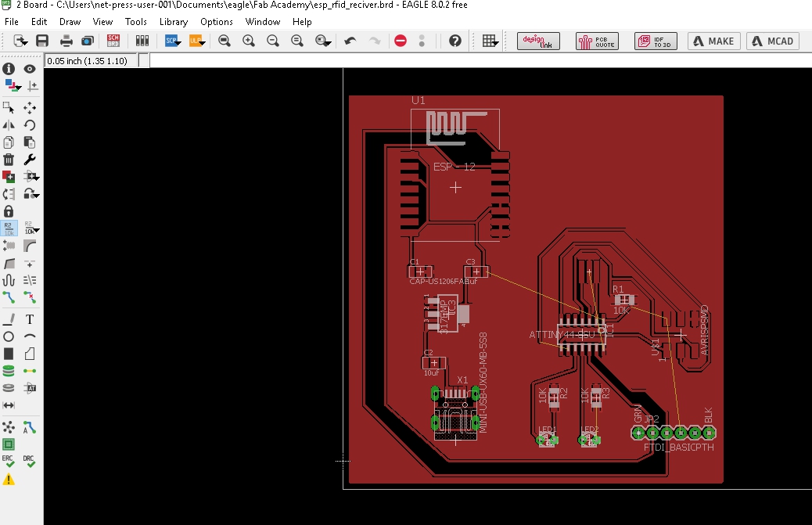
Task: Select the Copy tool
Action: [x=9, y=142]
